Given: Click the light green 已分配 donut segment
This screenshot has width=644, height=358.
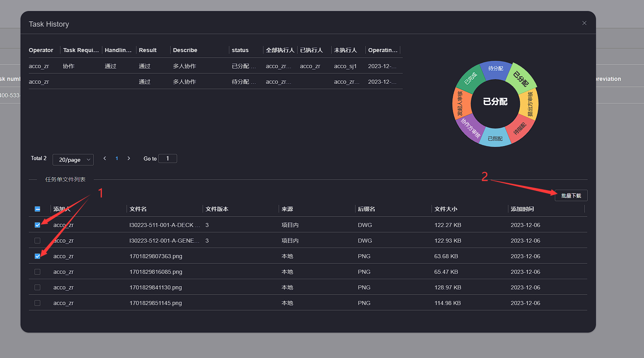Looking at the screenshot, I should click(x=520, y=78).
